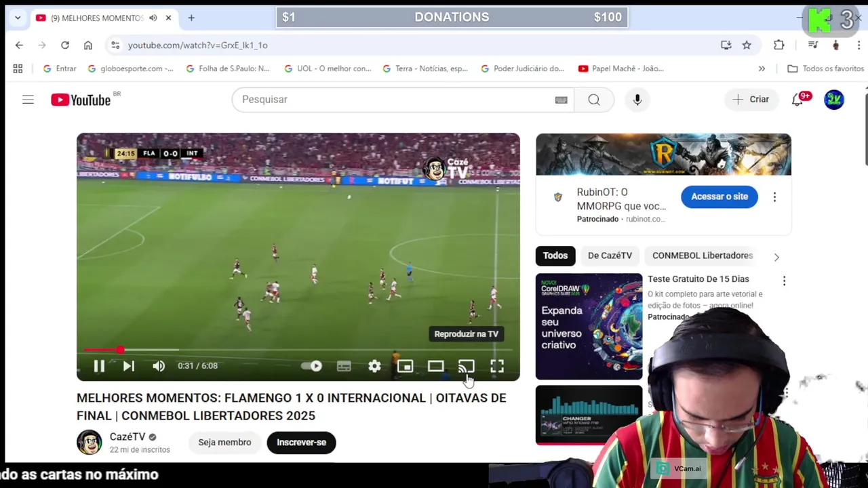
Task: Click the Seja membro button
Action: (x=224, y=443)
